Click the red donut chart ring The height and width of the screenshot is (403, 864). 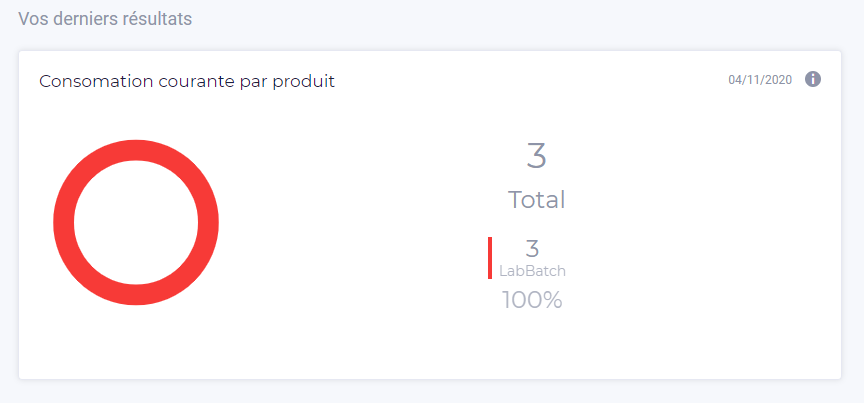tap(63, 223)
